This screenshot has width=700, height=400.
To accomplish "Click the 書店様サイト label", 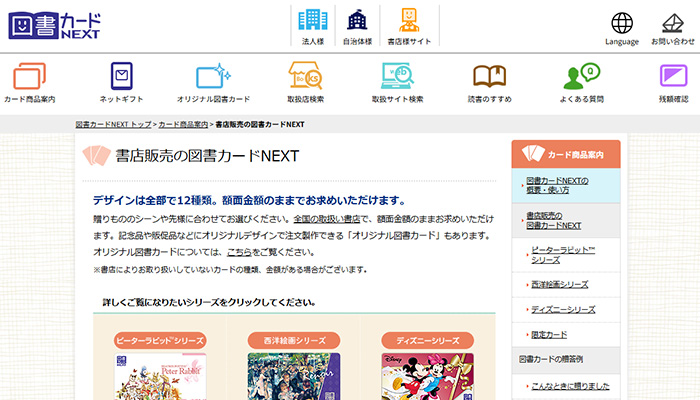I will 409,42.
